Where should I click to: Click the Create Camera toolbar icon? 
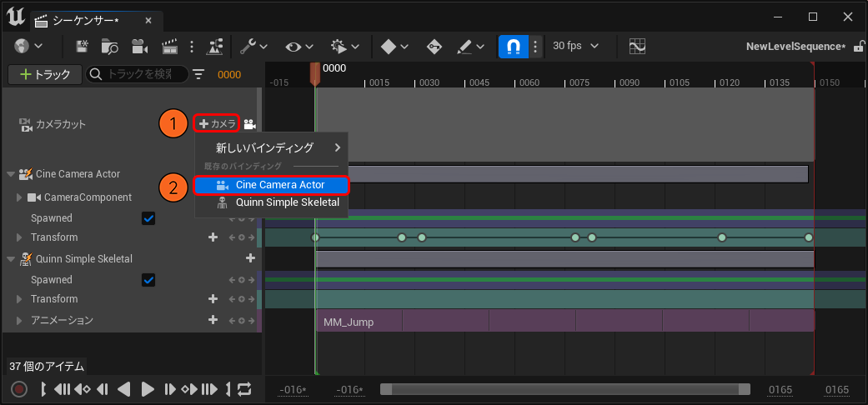point(139,46)
